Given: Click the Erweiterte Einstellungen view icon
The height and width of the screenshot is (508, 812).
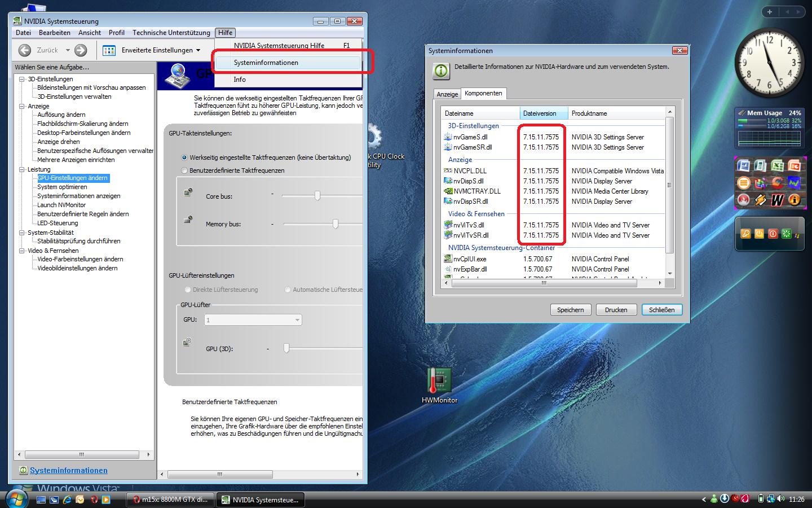Looking at the screenshot, I should pos(109,50).
